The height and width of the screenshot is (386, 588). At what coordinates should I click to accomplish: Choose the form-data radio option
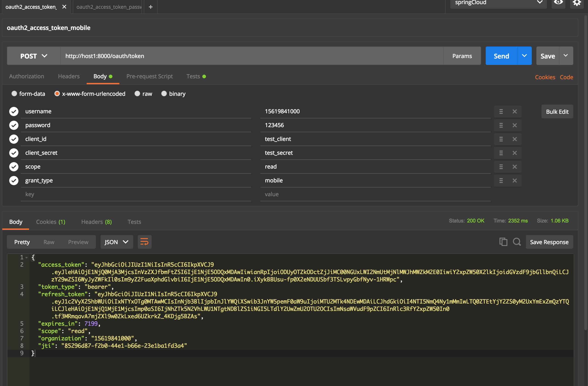click(x=14, y=94)
